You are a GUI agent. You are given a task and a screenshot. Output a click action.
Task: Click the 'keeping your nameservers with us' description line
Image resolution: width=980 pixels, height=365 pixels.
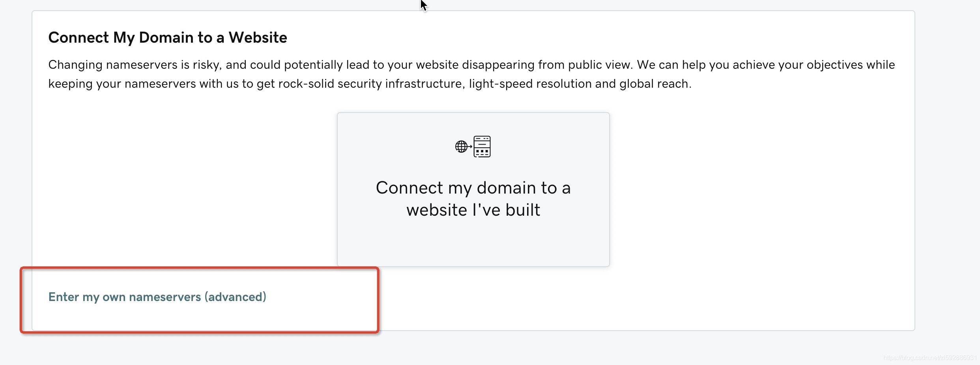370,84
